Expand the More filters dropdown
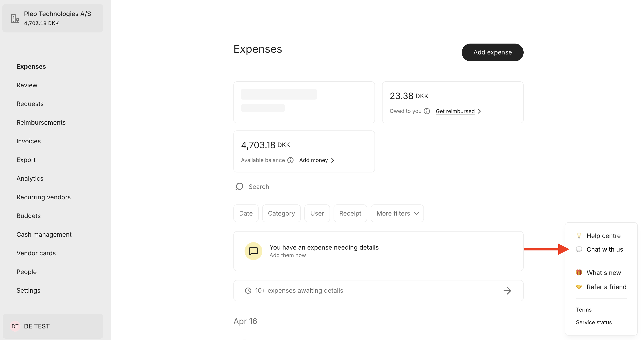The height and width of the screenshot is (340, 644). (397, 213)
